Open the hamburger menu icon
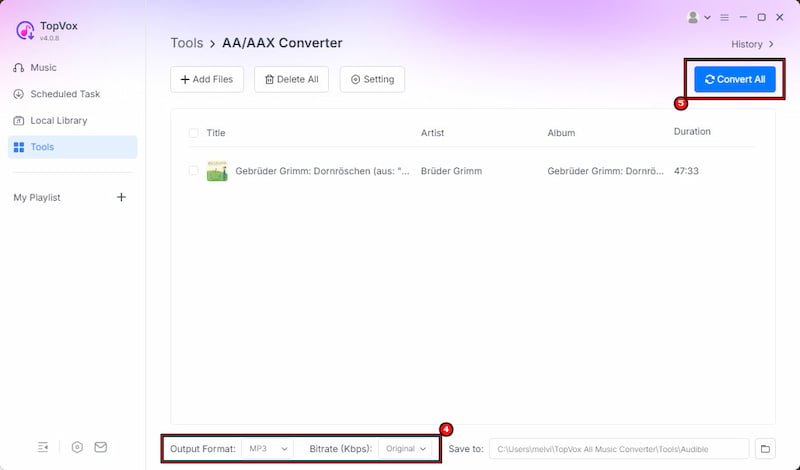 [x=724, y=17]
